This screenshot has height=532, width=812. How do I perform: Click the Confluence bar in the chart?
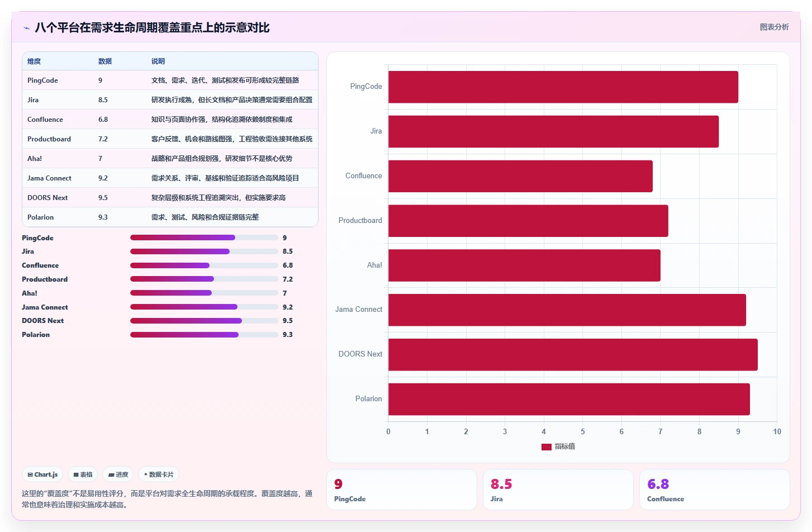520,176
